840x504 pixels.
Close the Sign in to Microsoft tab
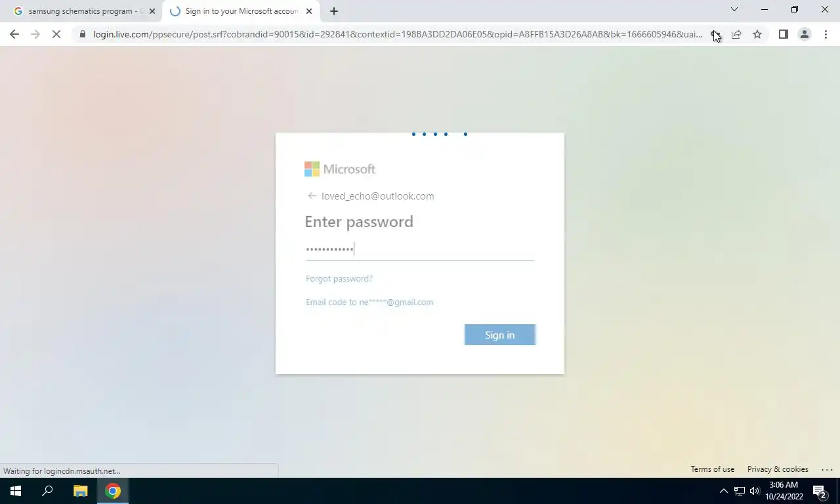(x=309, y=11)
